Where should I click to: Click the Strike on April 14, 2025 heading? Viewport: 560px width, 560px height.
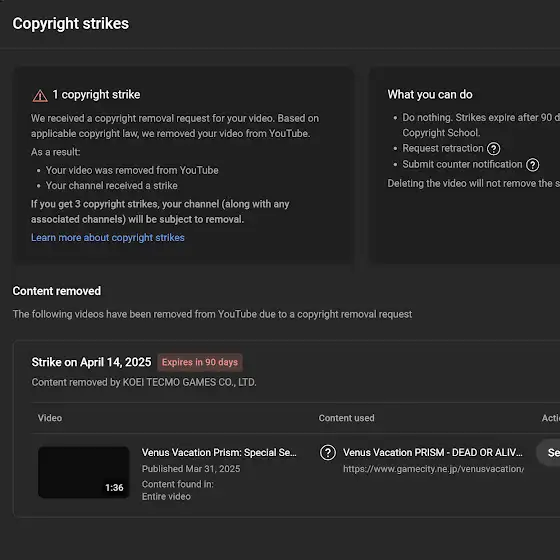[91, 362]
